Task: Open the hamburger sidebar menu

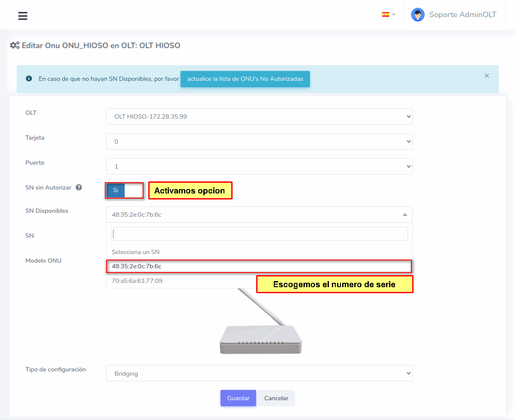Action: tap(23, 16)
